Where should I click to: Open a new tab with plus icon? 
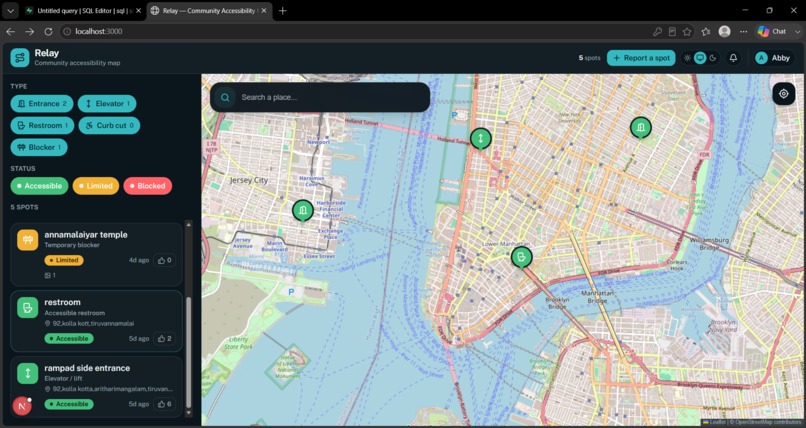click(282, 11)
